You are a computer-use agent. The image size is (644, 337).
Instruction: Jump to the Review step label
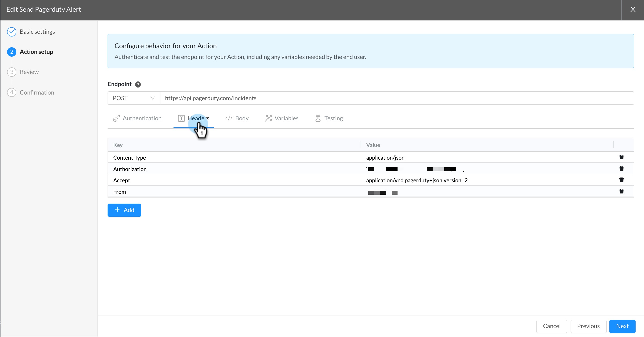tap(29, 72)
